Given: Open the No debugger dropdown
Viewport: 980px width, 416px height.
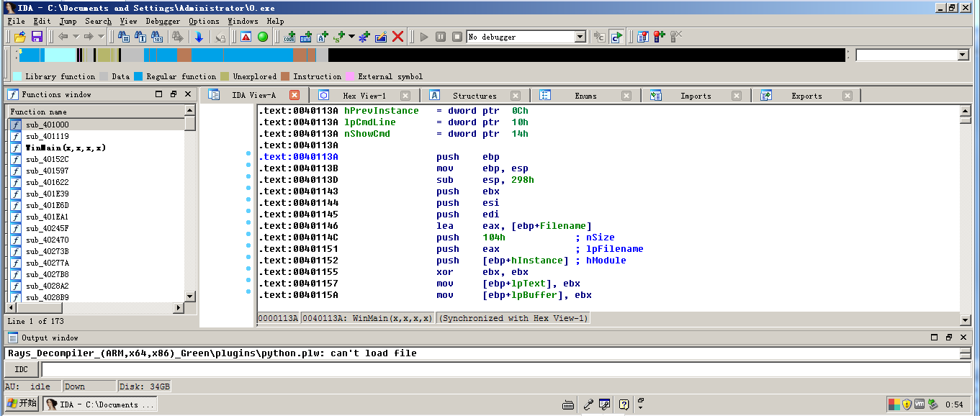Looking at the screenshot, I should (580, 37).
